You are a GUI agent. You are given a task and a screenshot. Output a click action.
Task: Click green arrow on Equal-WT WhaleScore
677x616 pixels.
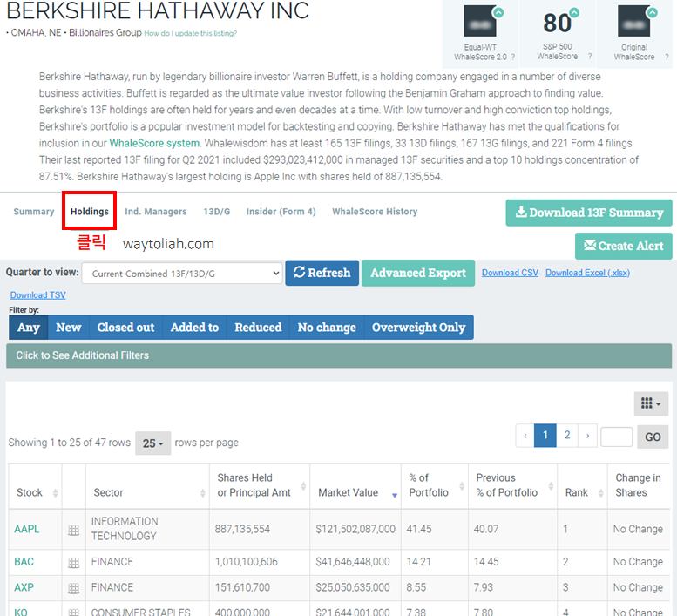tap(498, 12)
